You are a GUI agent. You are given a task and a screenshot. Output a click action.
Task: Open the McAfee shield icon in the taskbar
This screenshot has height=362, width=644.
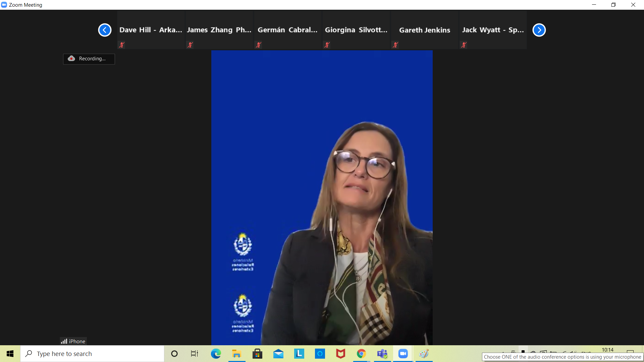tap(340, 354)
